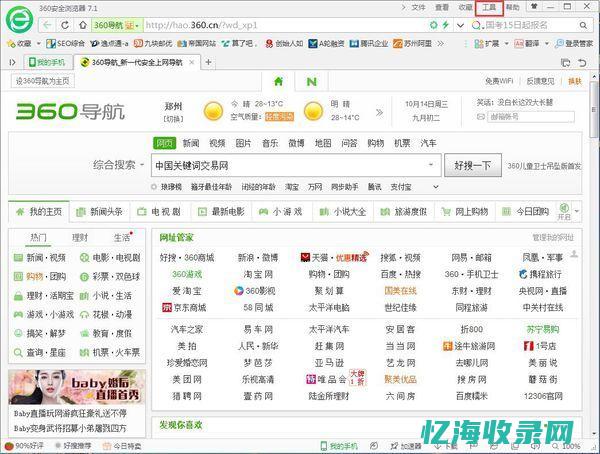Switch to the 我的手机 tab
This screenshot has width=600, height=454.
click(47, 62)
